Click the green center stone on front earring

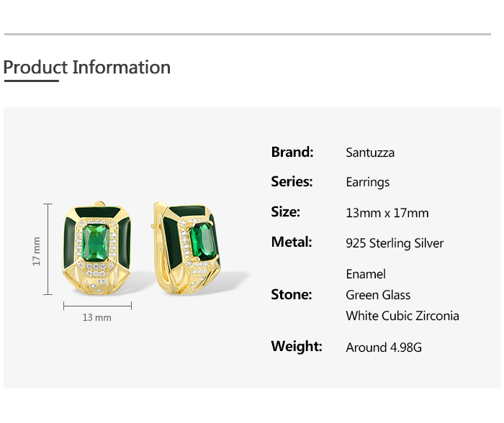(96, 242)
